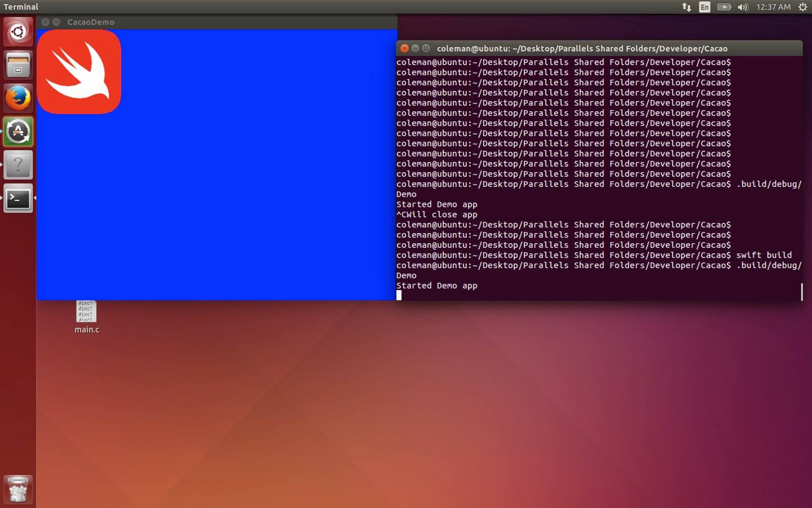Click the Swift logo image in CacaoDemo
Image resolution: width=812 pixels, height=508 pixels.
coord(79,72)
